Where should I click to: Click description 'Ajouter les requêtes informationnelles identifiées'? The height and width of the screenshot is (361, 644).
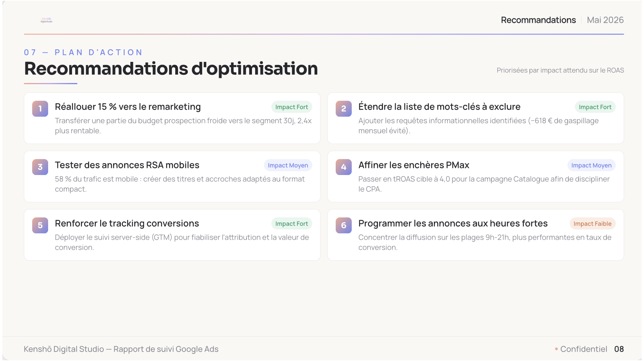pyautogui.click(x=479, y=126)
